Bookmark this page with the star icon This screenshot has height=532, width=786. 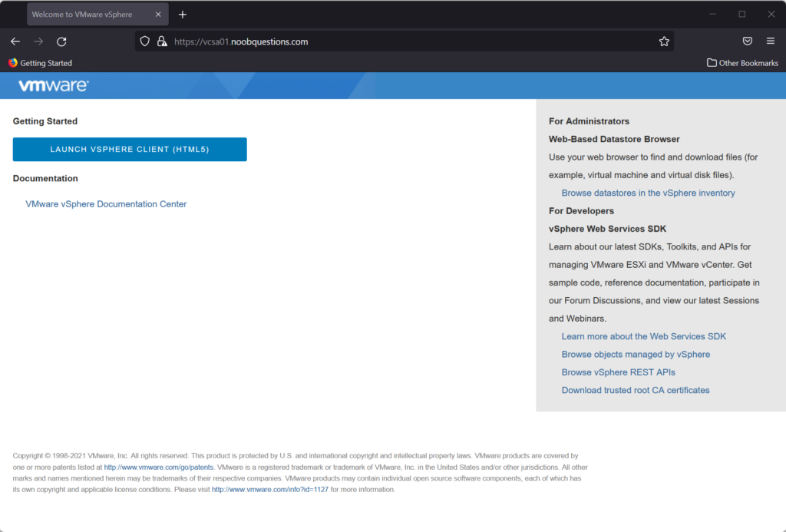click(x=664, y=41)
